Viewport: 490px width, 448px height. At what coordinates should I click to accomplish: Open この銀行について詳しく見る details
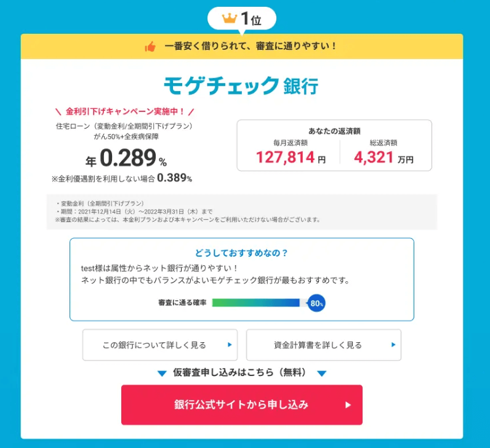coord(160,345)
